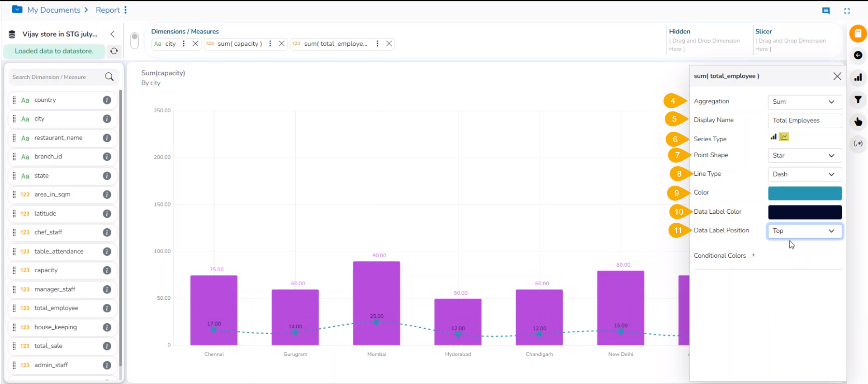
Task: Set Series Type to bar chart
Action: pyautogui.click(x=773, y=137)
